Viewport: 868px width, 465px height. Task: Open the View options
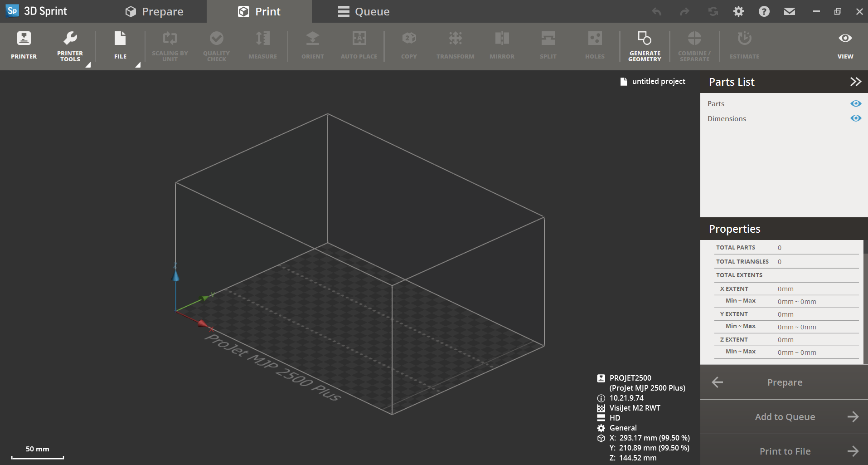[x=845, y=45]
